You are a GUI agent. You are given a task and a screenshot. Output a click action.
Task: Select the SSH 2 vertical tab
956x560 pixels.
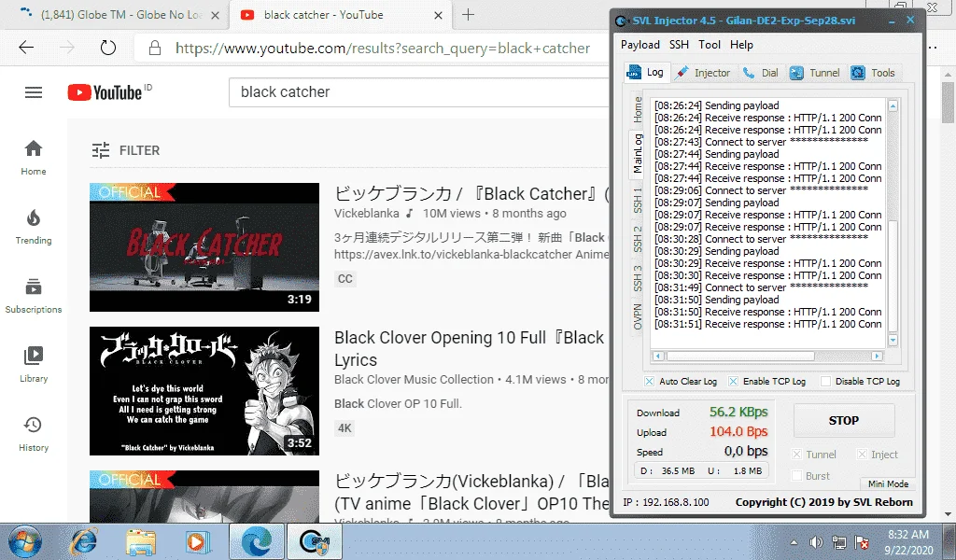[638, 239]
